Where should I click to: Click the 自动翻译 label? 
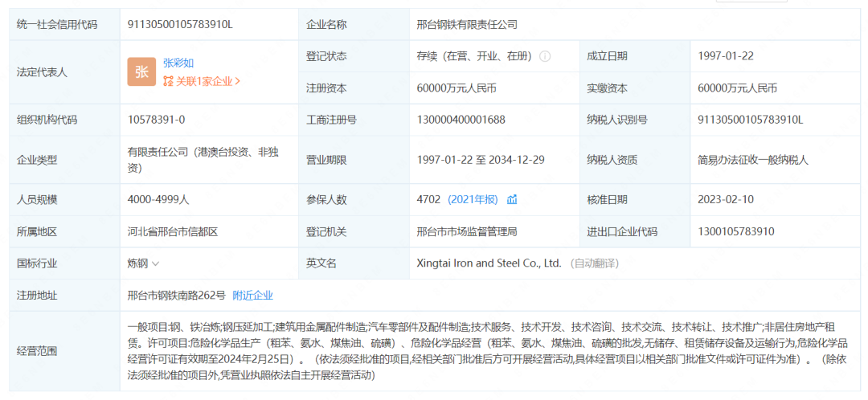point(595,263)
